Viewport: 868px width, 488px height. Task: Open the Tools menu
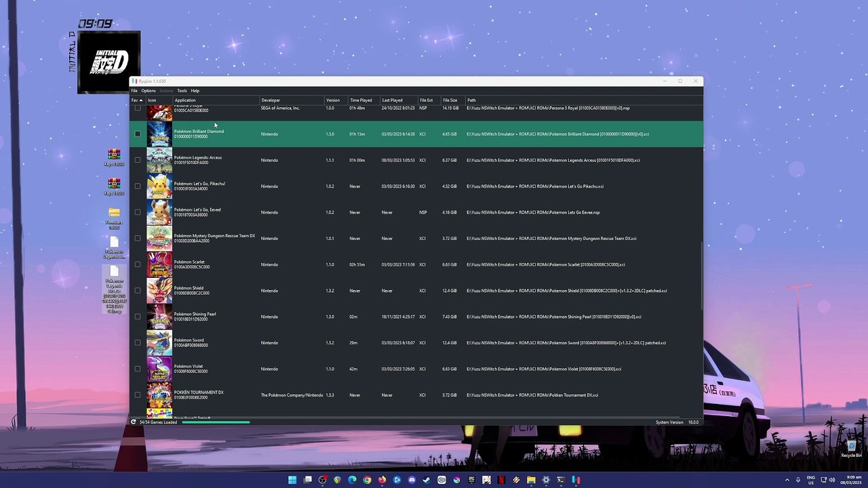[182, 91]
